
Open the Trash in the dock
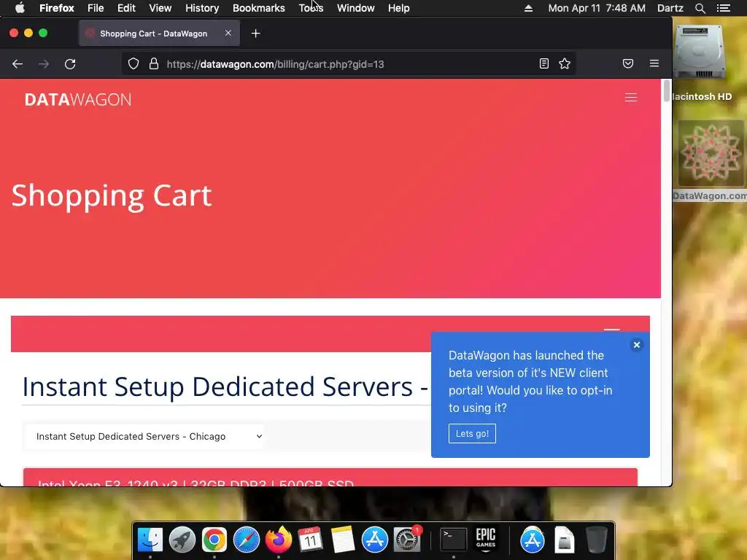[x=596, y=540]
